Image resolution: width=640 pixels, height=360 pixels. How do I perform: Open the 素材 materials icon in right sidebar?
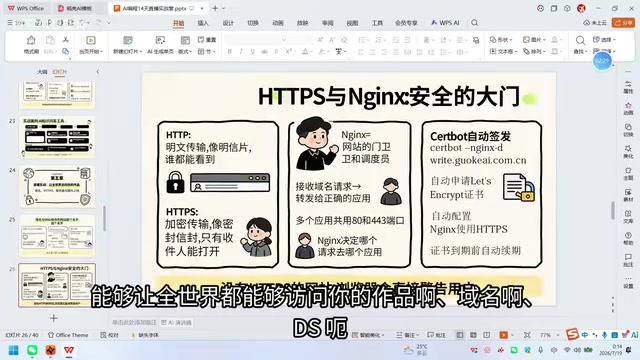[x=628, y=195]
